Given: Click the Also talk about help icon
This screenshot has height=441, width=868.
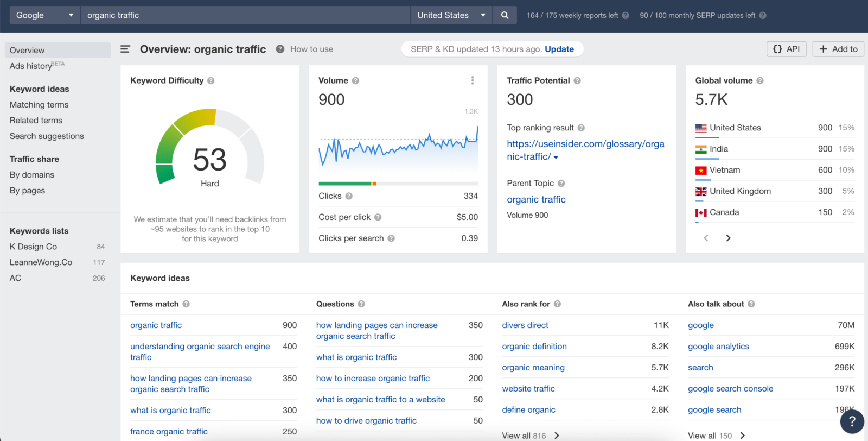Looking at the screenshot, I should [751, 304].
